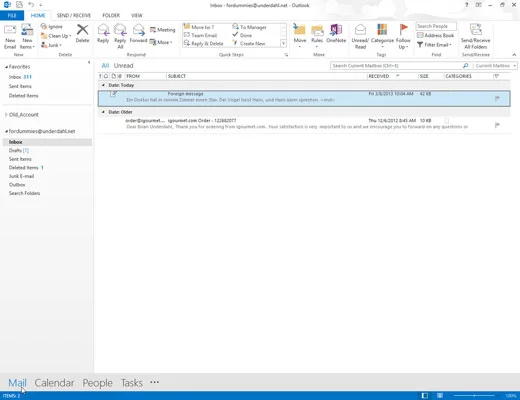
Task: Forward the selected message
Action: (x=138, y=34)
